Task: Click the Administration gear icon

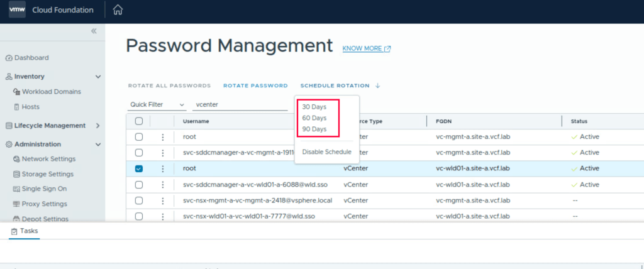Action: pyautogui.click(x=9, y=145)
